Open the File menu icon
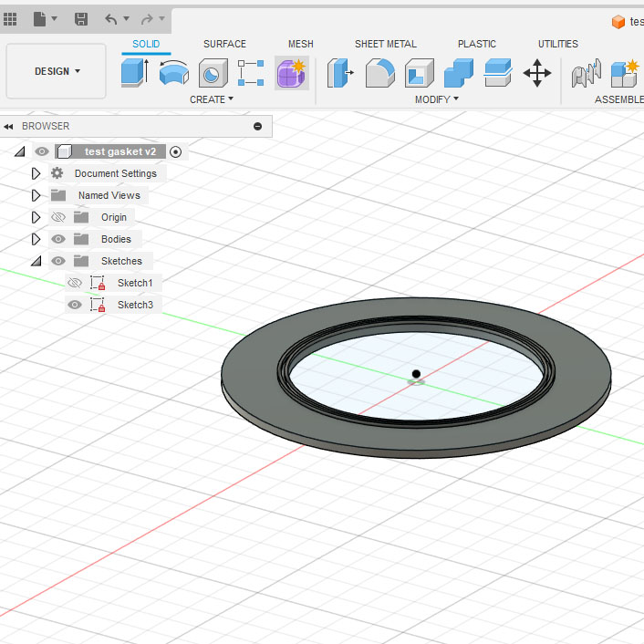 [x=39, y=19]
